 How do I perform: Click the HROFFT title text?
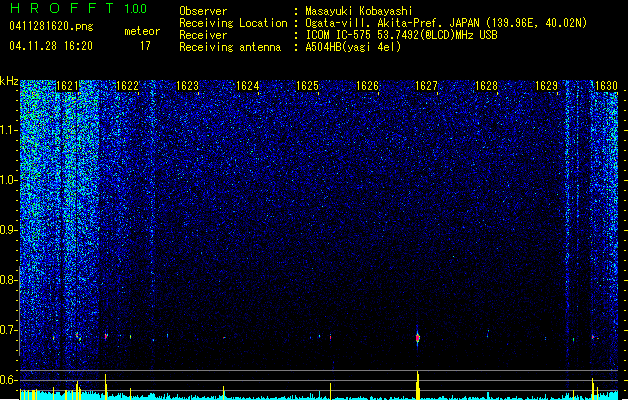click(62, 8)
